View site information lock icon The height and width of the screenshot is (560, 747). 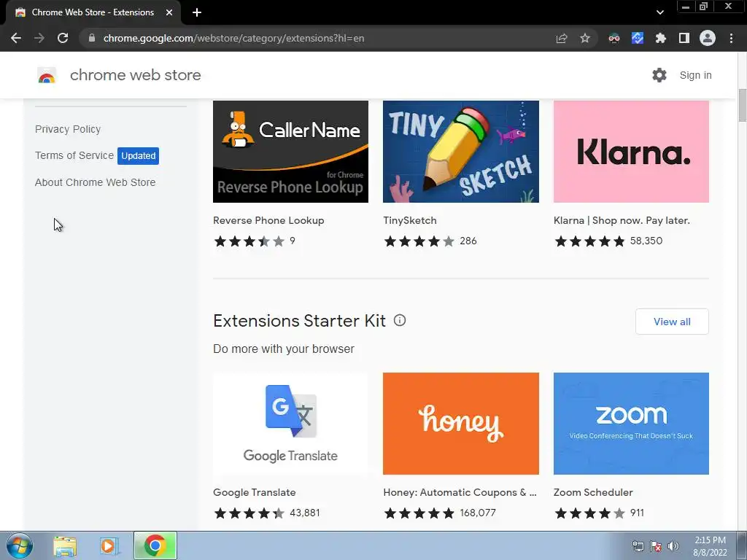click(x=92, y=38)
